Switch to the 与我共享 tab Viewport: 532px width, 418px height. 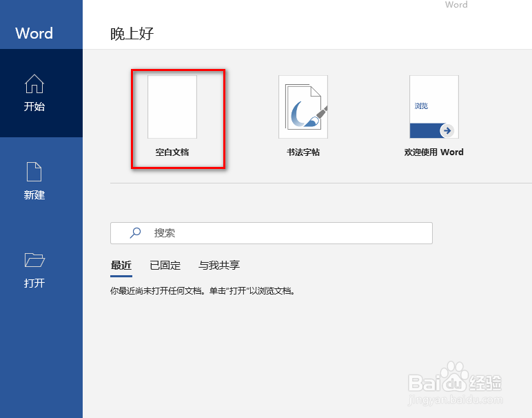coord(219,265)
